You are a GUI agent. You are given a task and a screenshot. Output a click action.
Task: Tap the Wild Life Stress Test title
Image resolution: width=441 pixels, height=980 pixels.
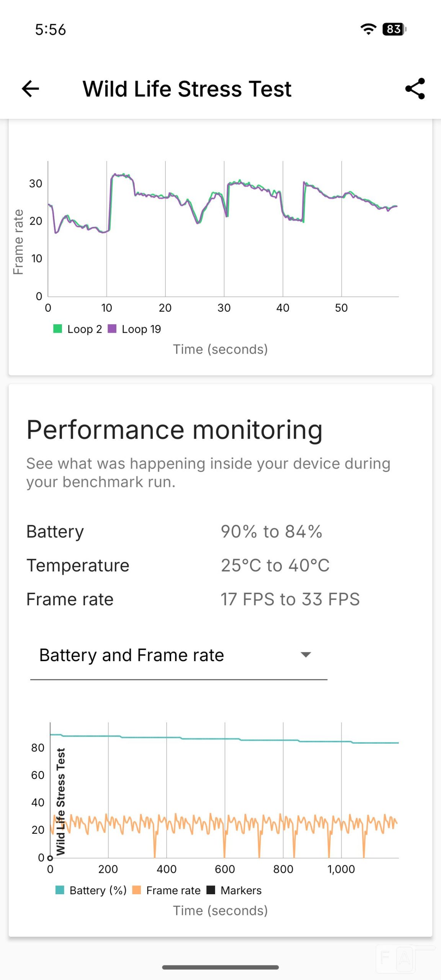click(x=187, y=89)
